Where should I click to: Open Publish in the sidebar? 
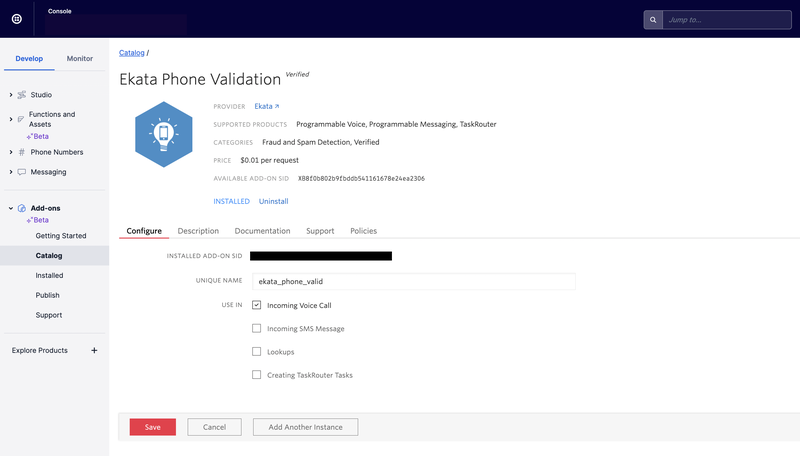click(47, 295)
